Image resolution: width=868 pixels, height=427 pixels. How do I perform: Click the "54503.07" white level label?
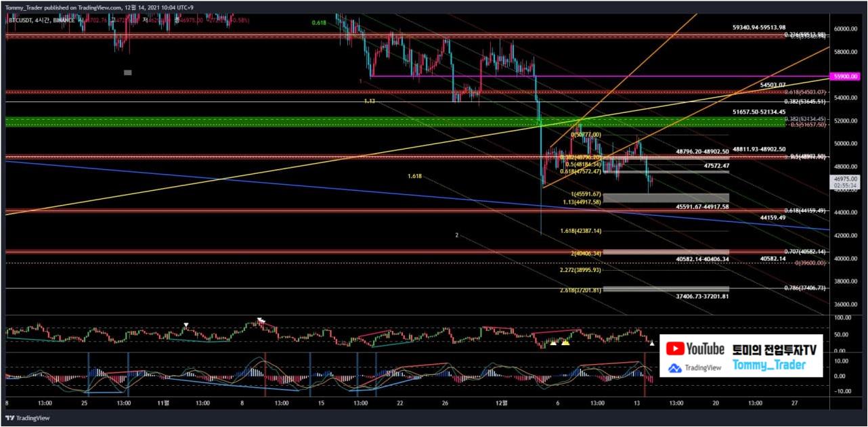773,85
